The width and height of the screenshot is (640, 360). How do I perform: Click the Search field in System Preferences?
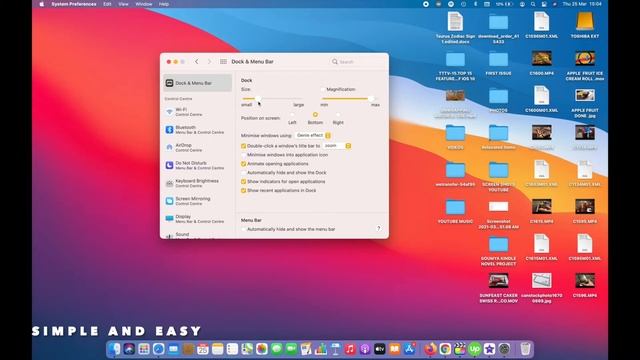pos(357,62)
